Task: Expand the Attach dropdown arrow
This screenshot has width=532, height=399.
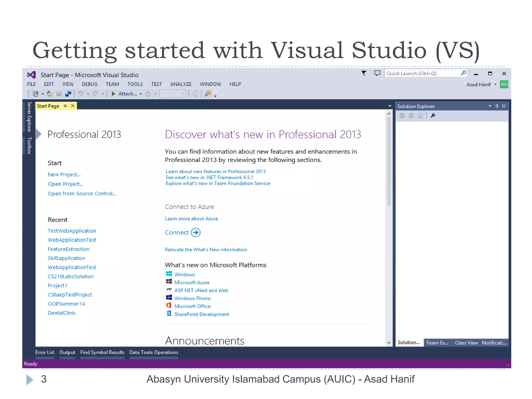Action: point(141,94)
